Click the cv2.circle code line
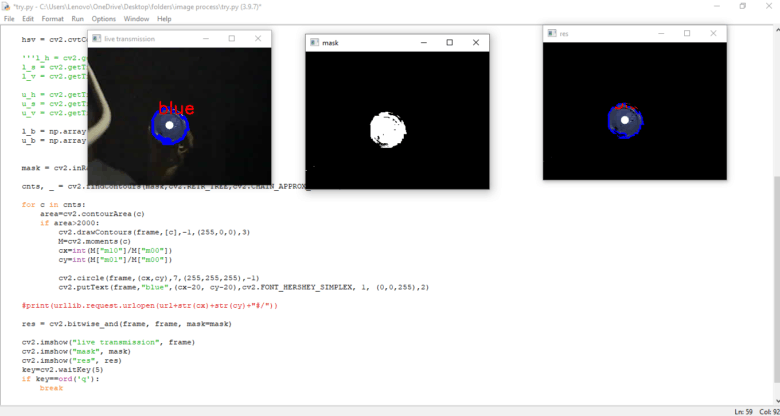This screenshot has height=416, width=780. pos(159,278)
